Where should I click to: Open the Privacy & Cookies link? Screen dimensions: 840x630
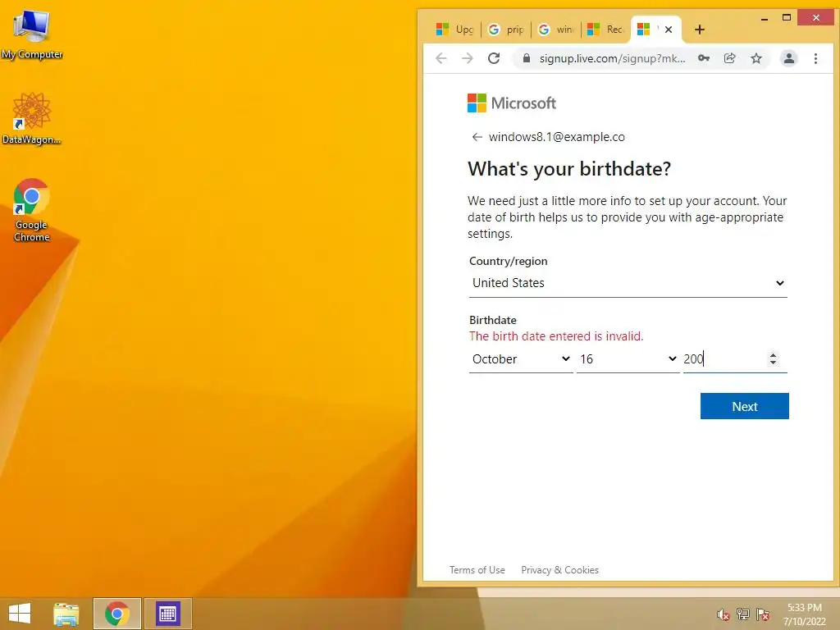tap(559, 570)
